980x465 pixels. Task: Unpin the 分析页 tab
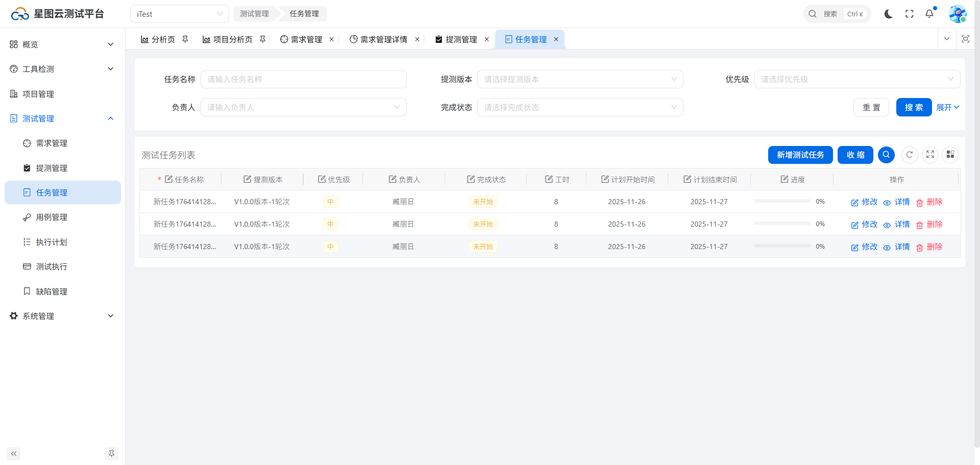click(185, 39)
